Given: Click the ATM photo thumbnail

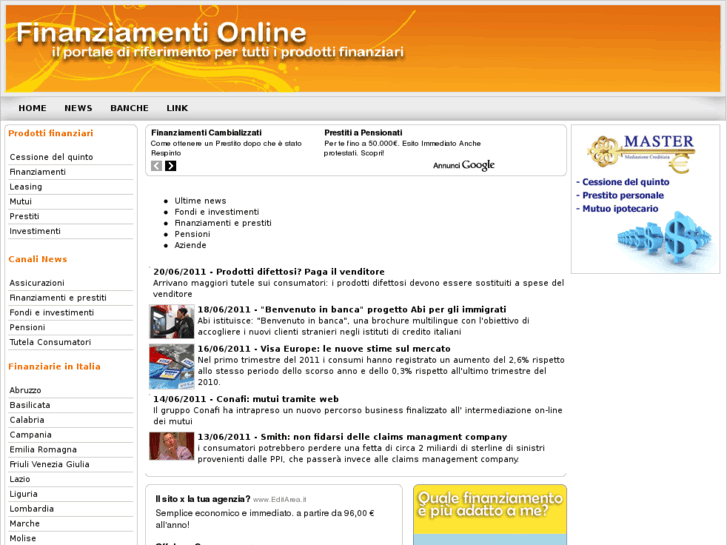Looking at the screenshot, I should click(172, 321).
